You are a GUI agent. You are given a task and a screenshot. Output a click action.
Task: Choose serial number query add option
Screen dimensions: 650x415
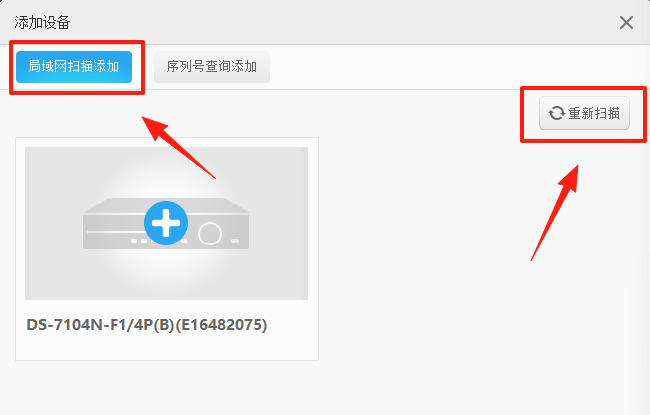pyautogui.click(x=212, y=67)
